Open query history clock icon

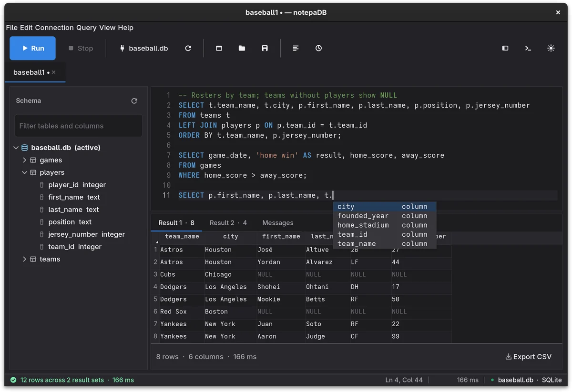319,48
